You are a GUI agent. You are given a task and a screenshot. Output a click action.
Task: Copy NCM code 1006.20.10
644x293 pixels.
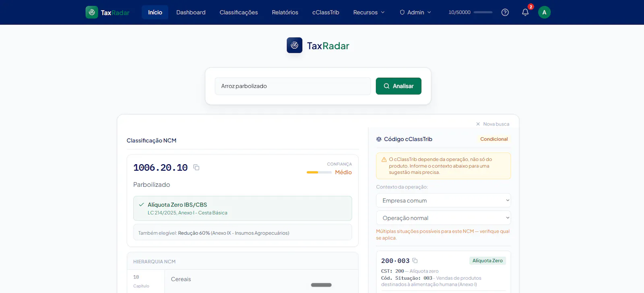coord(196,167)
